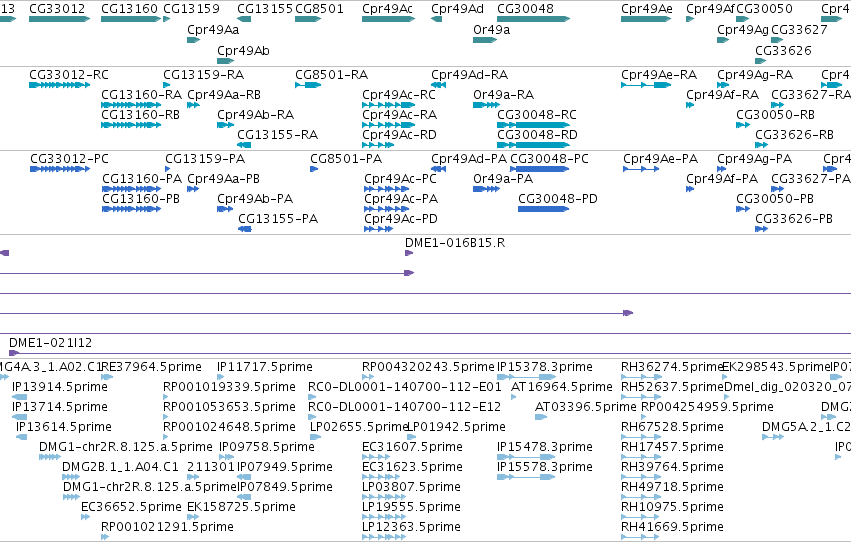Select the IP15378.3prime EST label
The image size is (851, 542).
[x=545, y=367]
